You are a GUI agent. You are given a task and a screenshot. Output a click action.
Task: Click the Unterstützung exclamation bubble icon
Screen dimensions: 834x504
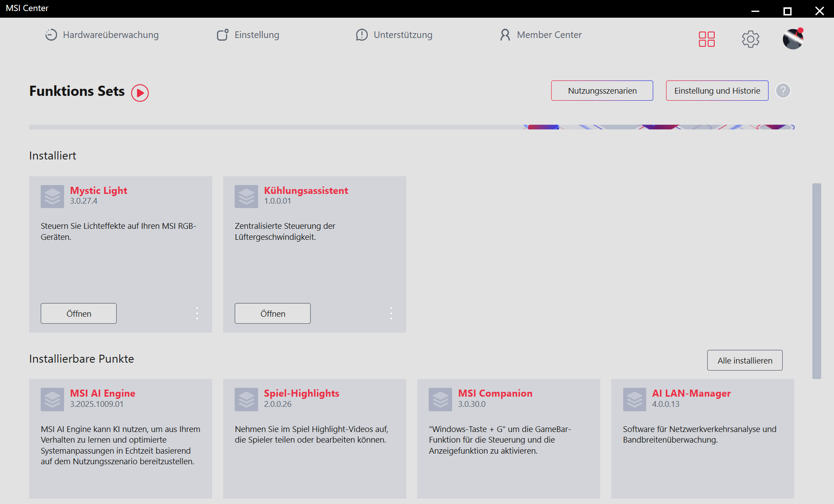click(362, 35)
